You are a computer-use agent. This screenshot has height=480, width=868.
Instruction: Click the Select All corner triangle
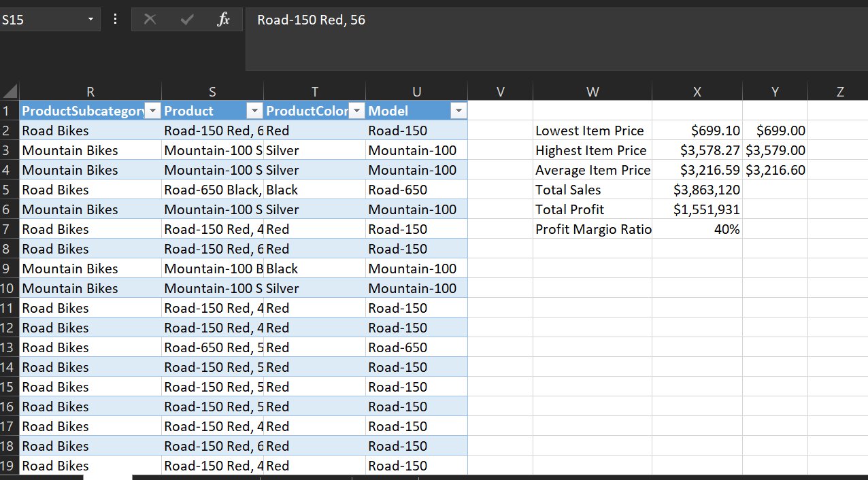click(10, 91)
